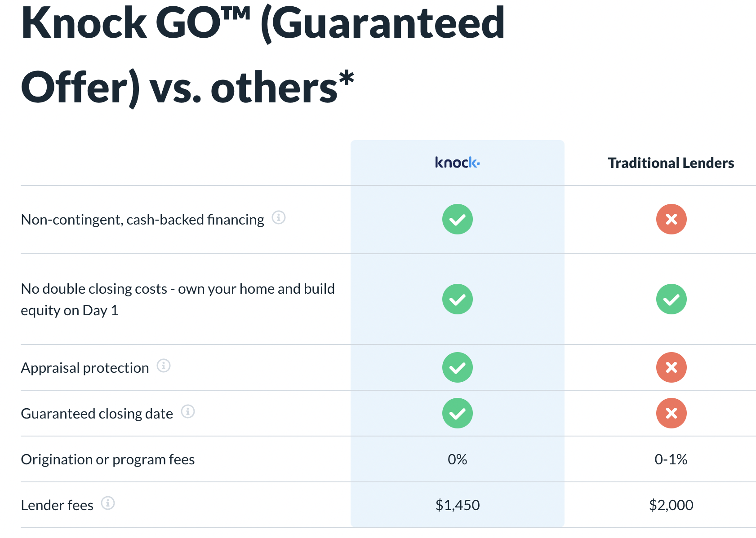
Task: Click the Knock GO vs. others heading
Action: coord(262,54)
